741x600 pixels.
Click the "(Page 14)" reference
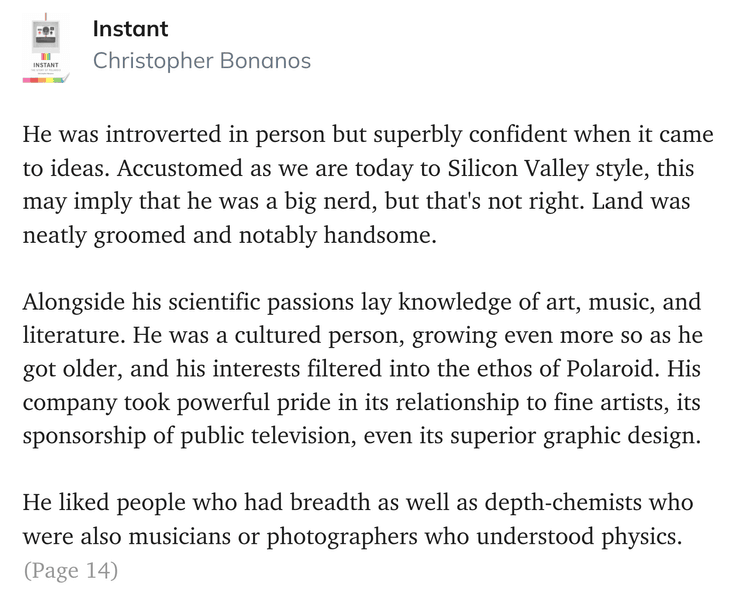coord(70,570)
